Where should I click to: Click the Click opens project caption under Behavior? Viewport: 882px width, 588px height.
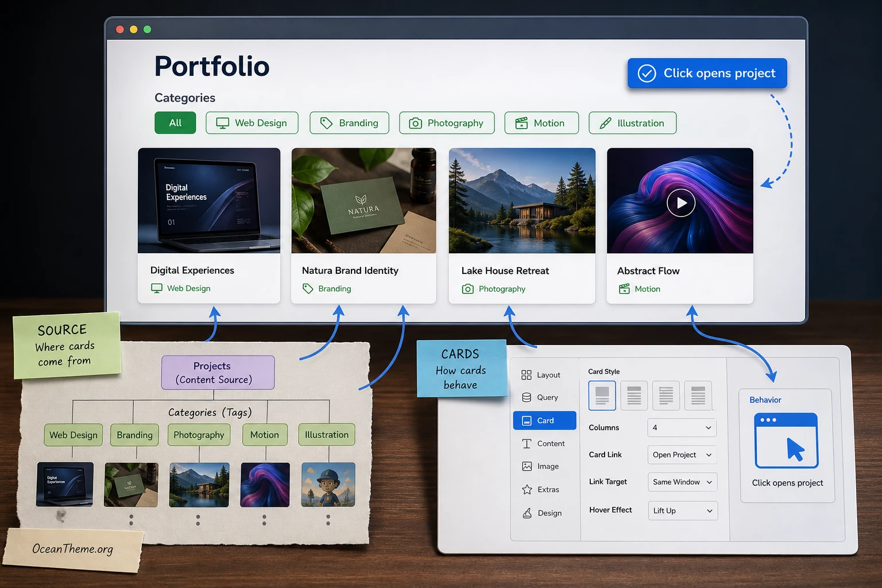point(787,483)
